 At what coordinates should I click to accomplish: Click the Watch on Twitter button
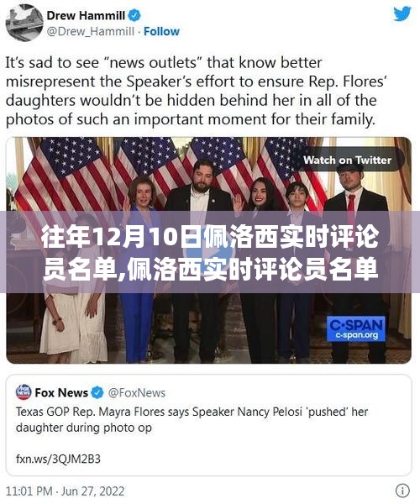click(348, 160)
